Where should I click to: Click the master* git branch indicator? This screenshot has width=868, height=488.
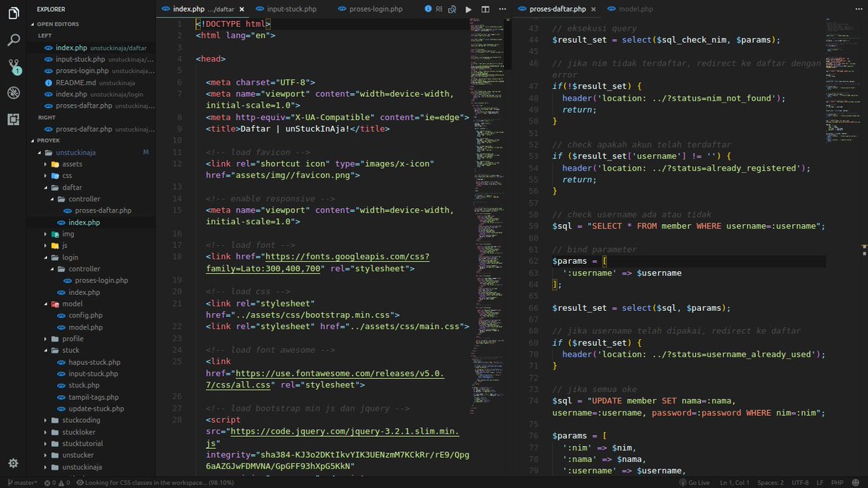click(x=21, y=482)
